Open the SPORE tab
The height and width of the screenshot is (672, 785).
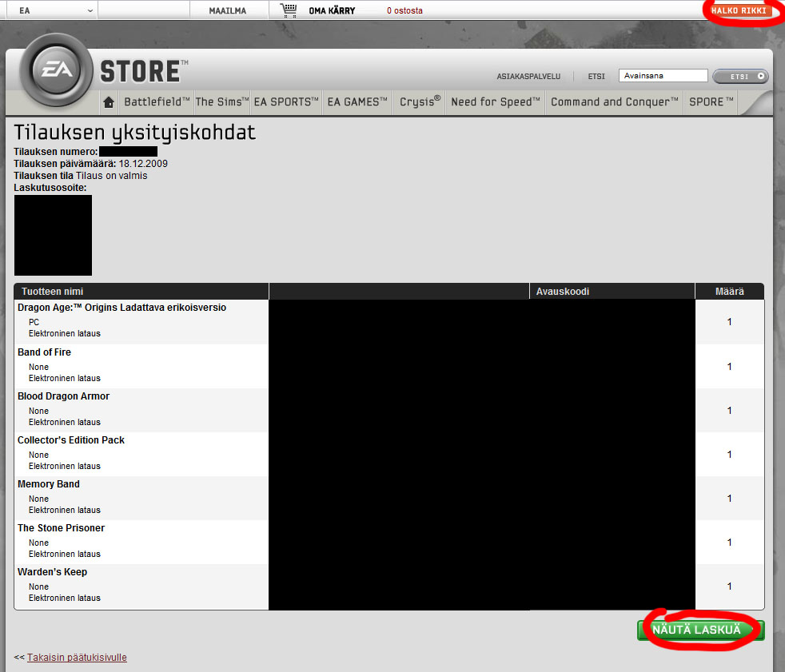[x=711, y=101]
